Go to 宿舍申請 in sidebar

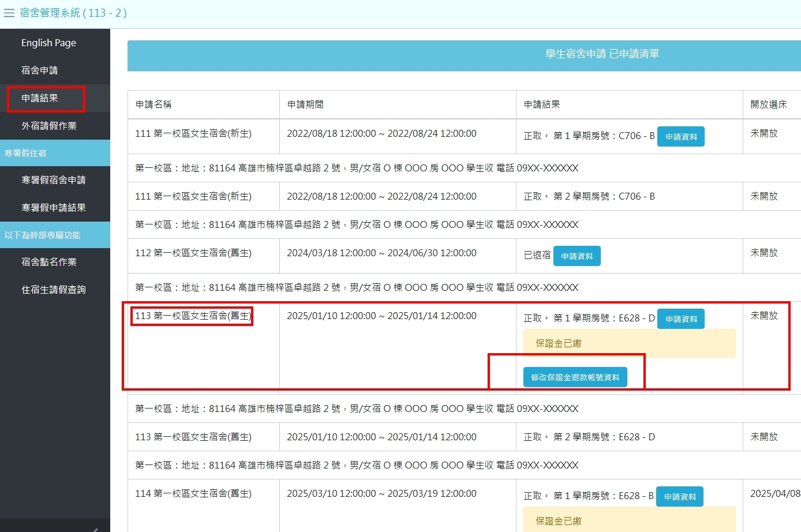coord(39,70)
